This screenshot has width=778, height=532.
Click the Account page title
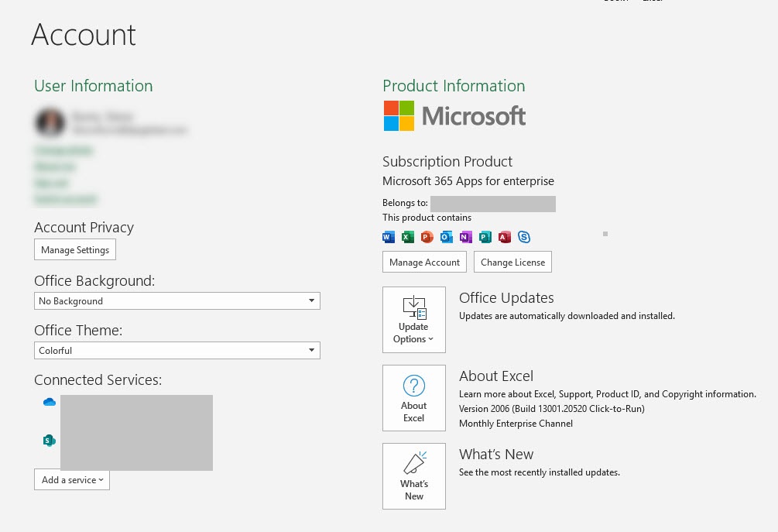pyautogui.click(x=84, y=35)
